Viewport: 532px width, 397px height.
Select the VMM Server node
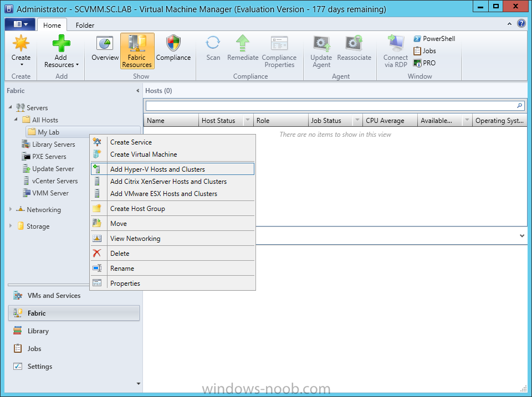(45, 193)
